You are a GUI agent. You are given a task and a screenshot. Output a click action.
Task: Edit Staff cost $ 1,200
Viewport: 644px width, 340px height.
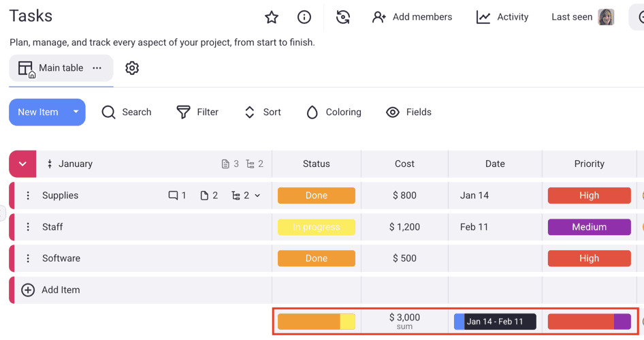404,227
